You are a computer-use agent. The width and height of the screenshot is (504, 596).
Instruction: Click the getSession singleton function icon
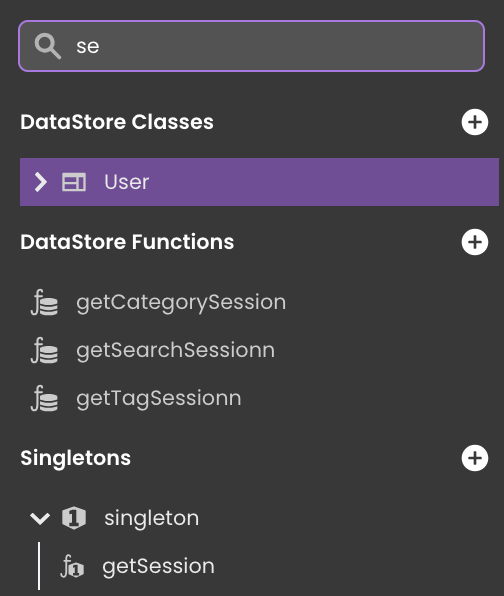pyautogui.click(x=72, y=566)
